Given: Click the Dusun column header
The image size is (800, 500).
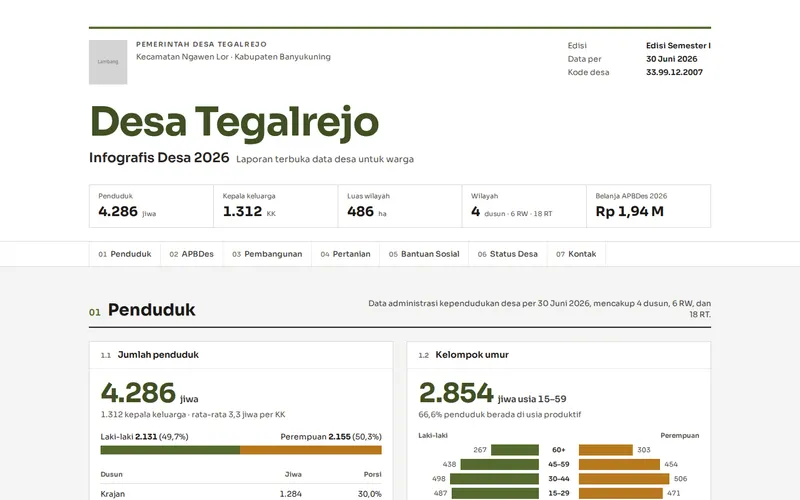Looking at the screenshot, I should point(111,474).
